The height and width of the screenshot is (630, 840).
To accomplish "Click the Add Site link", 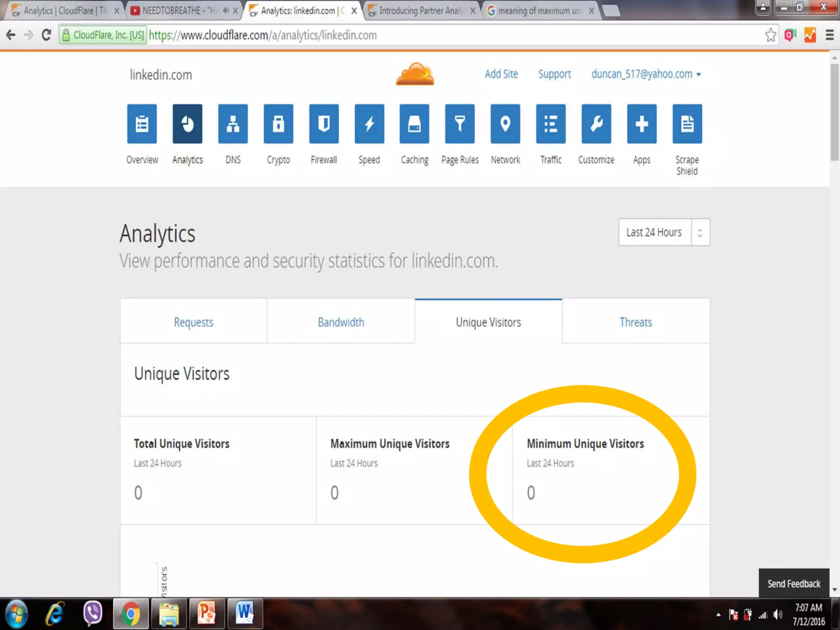I will [501, 74].
